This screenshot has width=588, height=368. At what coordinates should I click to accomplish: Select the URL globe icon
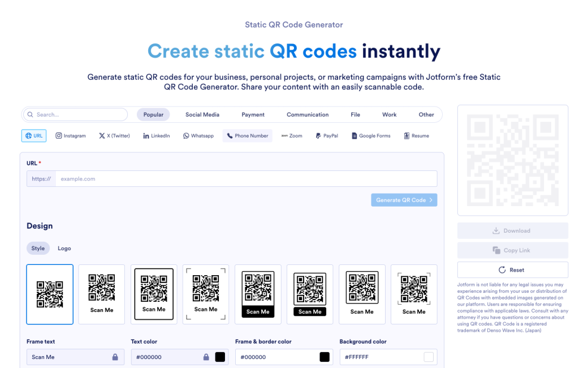[x=28, y=135]
